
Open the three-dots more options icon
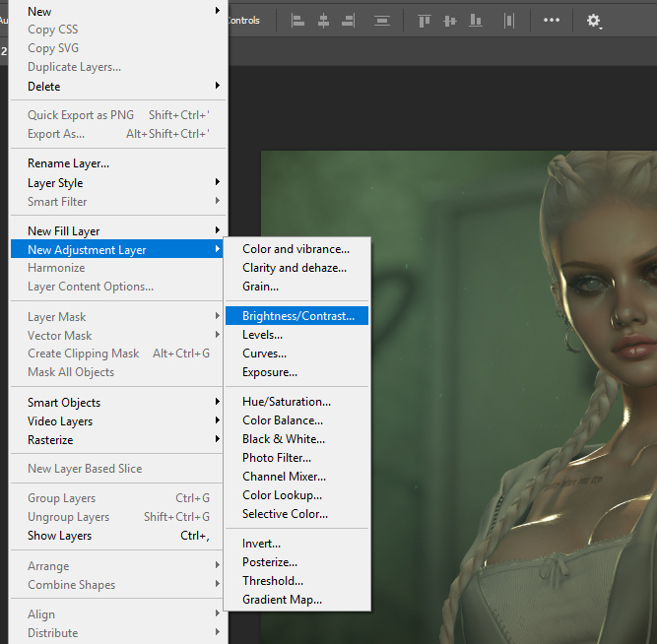pyautogui.click(x=551, y=20)
